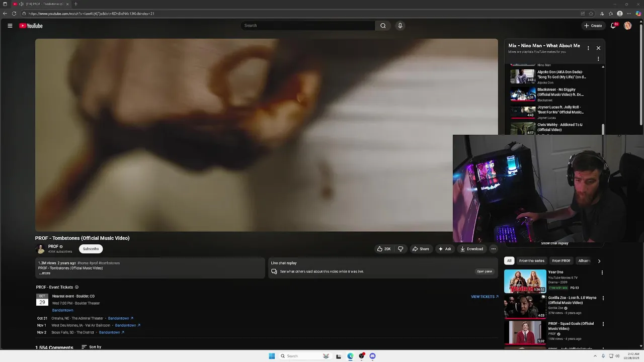Open Mix playlist options menu
The height and width of the screenshot is (362, 644).
tap(588, 48)
